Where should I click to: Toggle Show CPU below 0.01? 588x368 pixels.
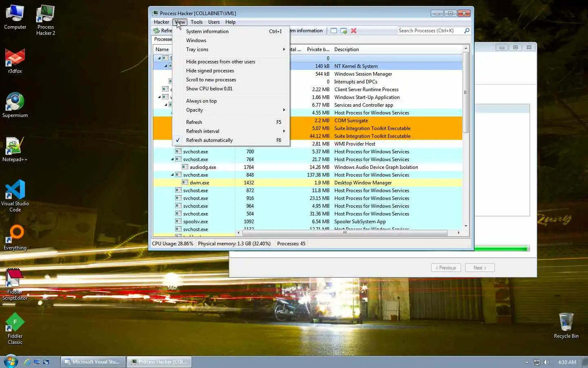click(231, 89)
